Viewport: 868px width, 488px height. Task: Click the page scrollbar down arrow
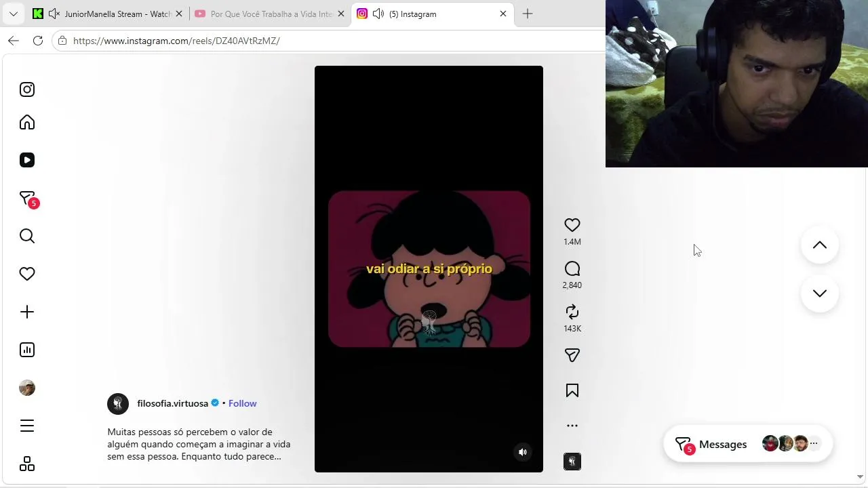tap(861, 476)
